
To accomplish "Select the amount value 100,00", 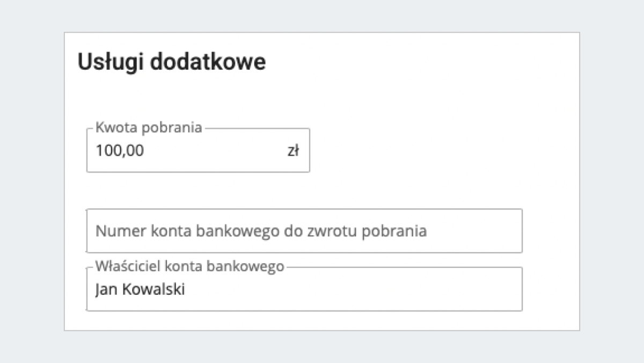I will coord(120,151).
